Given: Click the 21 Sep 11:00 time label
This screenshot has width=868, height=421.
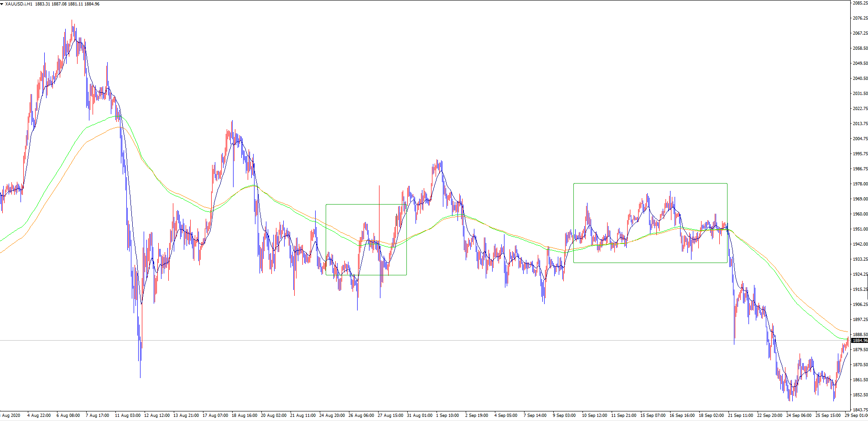Looking at the screenshot, I should coord(739,416).
